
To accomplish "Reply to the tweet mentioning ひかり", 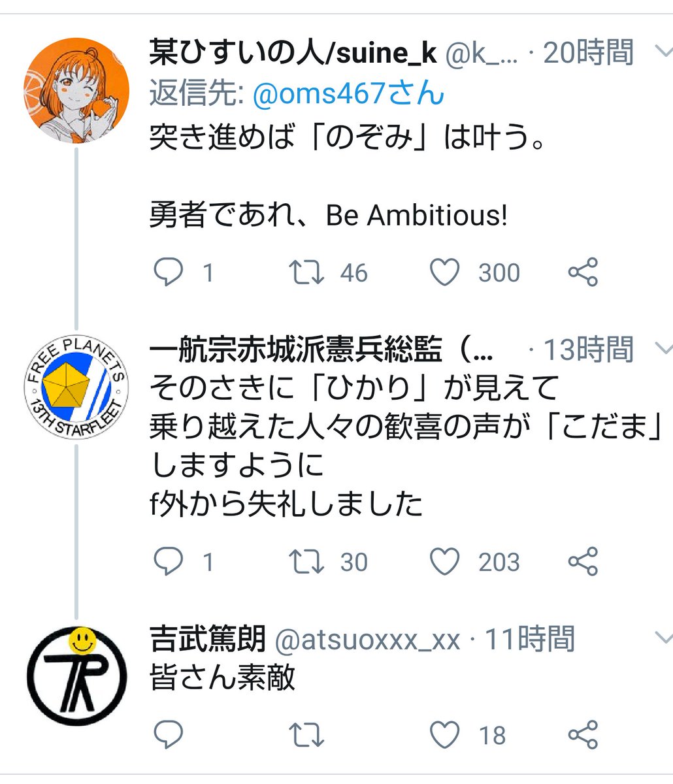I will coord(168,562).
